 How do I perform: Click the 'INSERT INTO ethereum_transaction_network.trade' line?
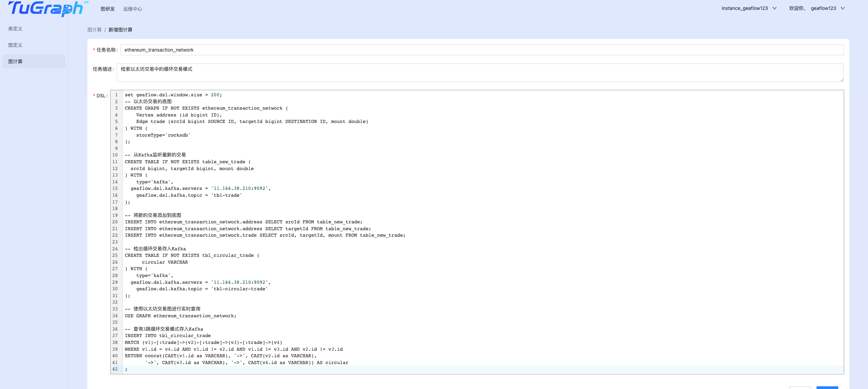click(265, 235)
